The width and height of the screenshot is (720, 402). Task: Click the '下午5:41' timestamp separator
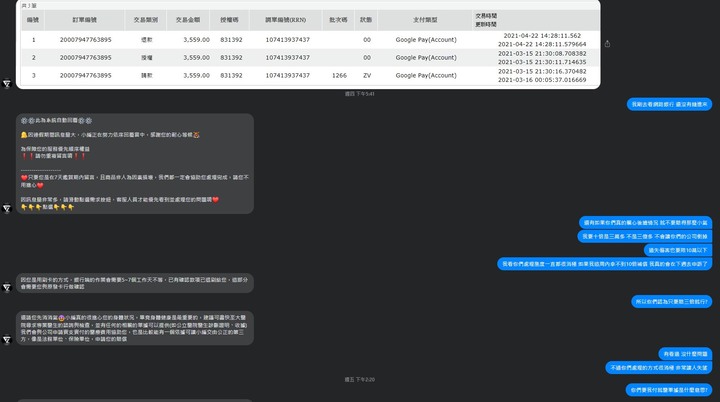click(360, 94)
